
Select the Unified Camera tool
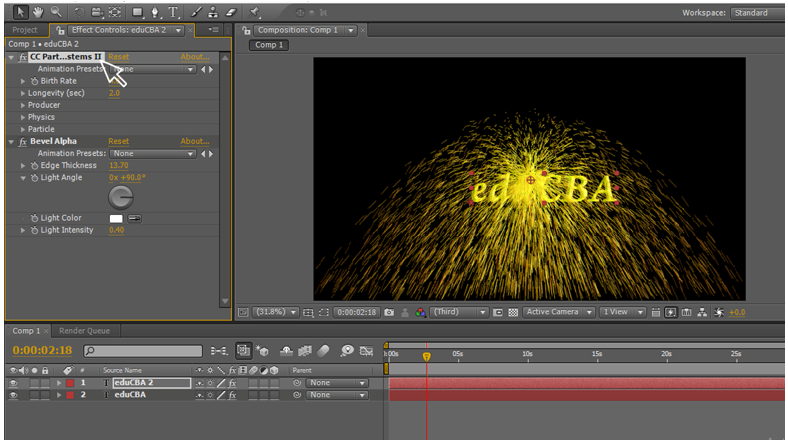pos(96,12)
